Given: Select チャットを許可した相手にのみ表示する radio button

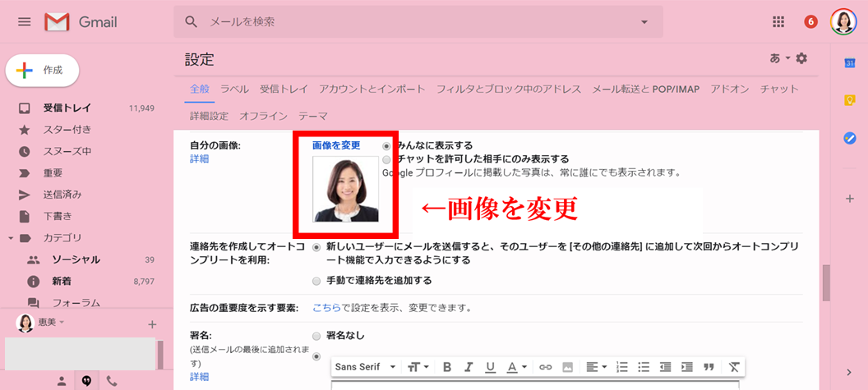Looking at the screenshot, I should [386, 159].
